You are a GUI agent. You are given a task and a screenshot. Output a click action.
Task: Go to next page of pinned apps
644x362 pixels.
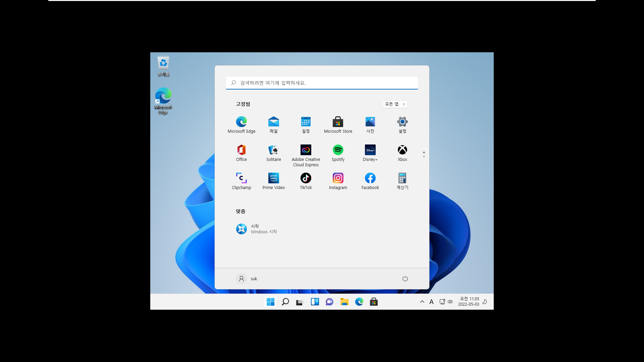424,157
